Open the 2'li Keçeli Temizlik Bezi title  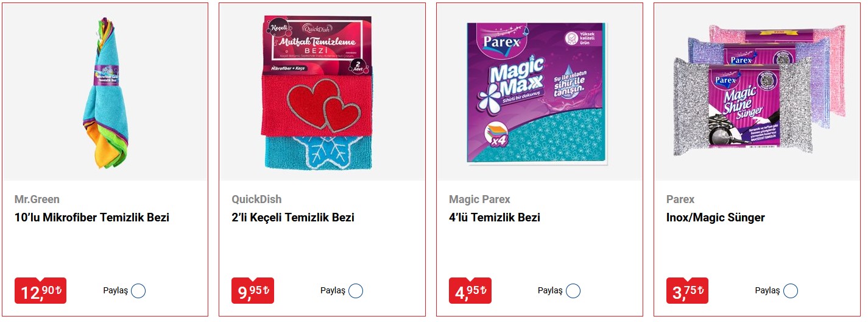point(293,218)
